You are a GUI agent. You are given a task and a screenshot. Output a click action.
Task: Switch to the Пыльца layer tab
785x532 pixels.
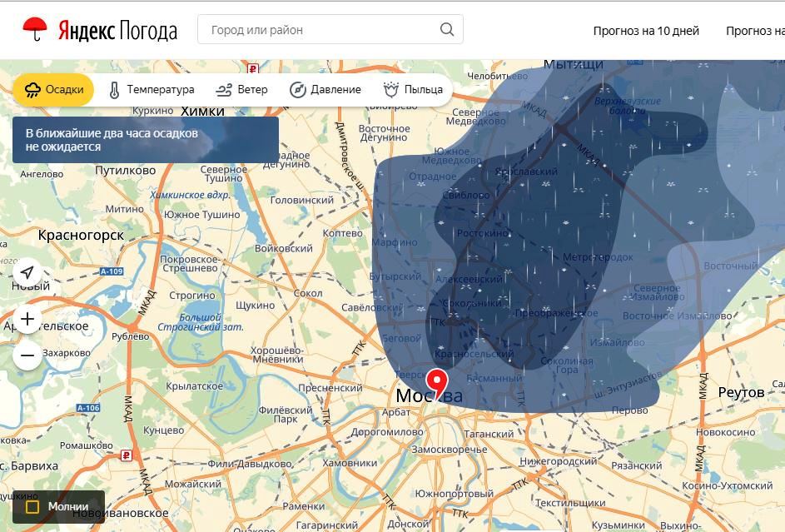413,90
